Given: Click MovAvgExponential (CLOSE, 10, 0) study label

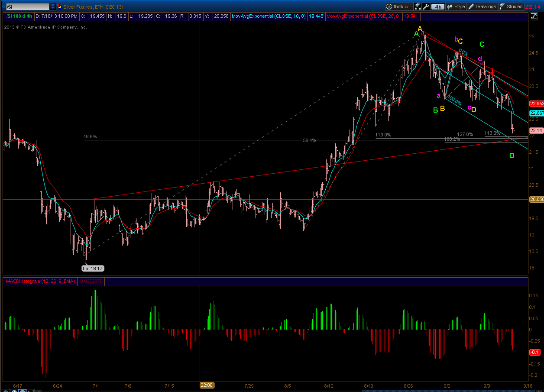Looking at the screenshot, I should pos(269,16).
